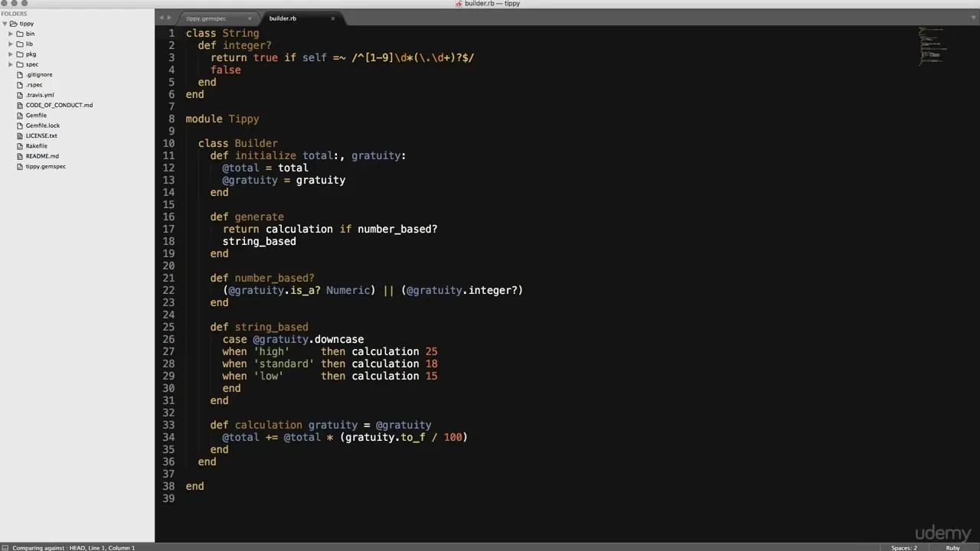Click the bin folder icon
The width and height of the screenshot is (980, 551).
[21, 34]
